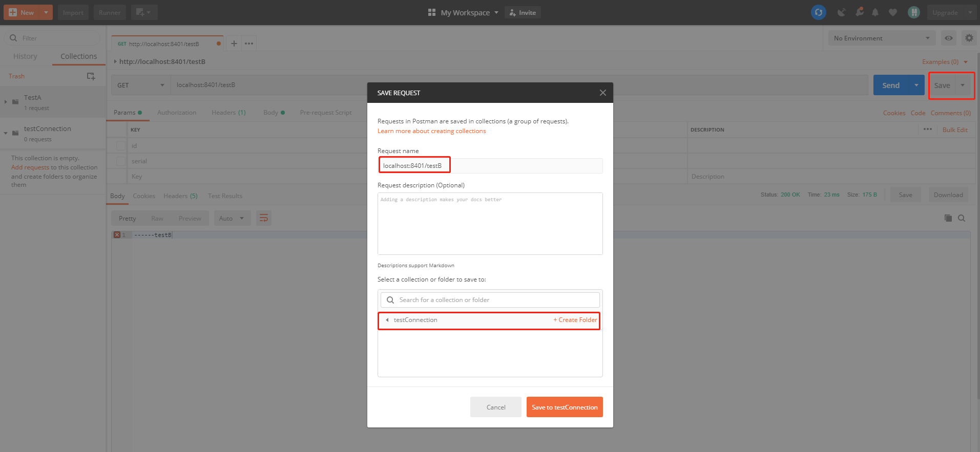Toggle the serial parameter checkbox

[x=120, y=161]
